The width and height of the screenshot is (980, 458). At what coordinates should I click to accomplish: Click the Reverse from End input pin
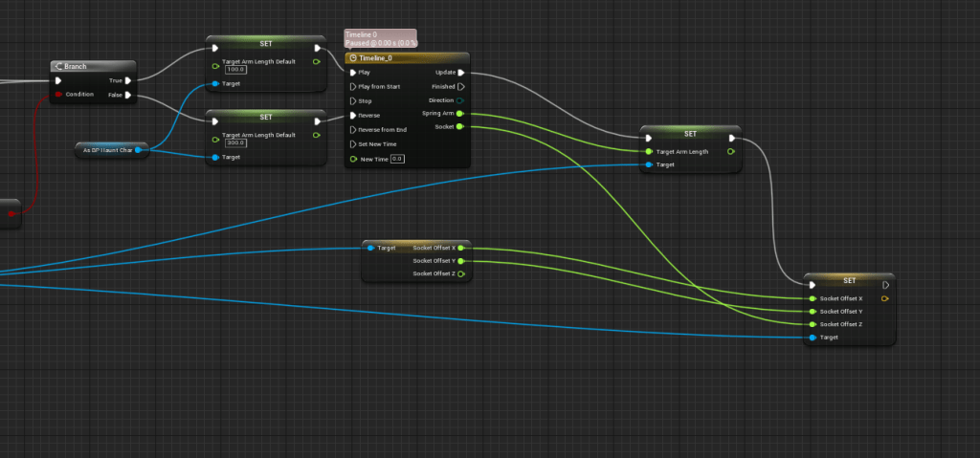pyautogui.click(x=352, y=129)
